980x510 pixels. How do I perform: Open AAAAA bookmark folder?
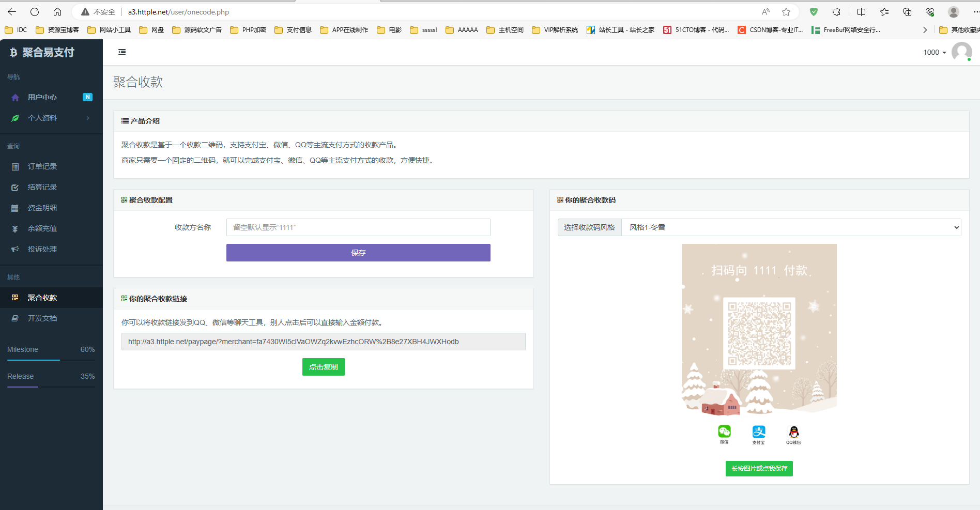point(462,30)
